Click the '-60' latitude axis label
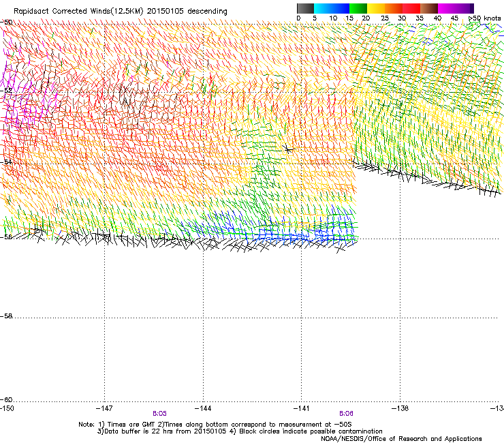 point(6,399)
